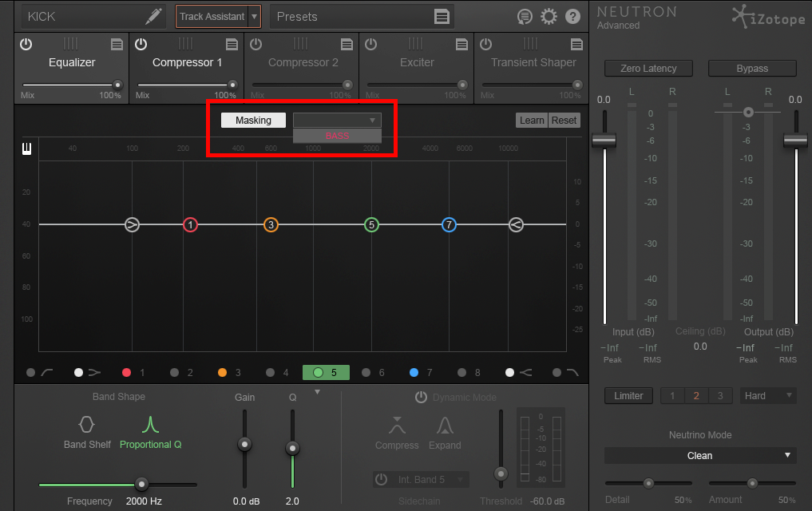Enable Zero Latency mode

(x=648, y=69)
